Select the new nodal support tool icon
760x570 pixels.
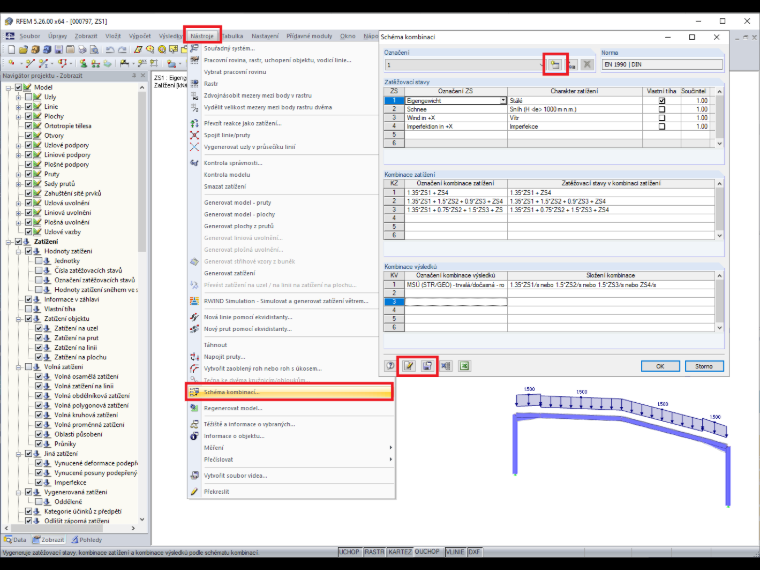click(x=83, y=63)
